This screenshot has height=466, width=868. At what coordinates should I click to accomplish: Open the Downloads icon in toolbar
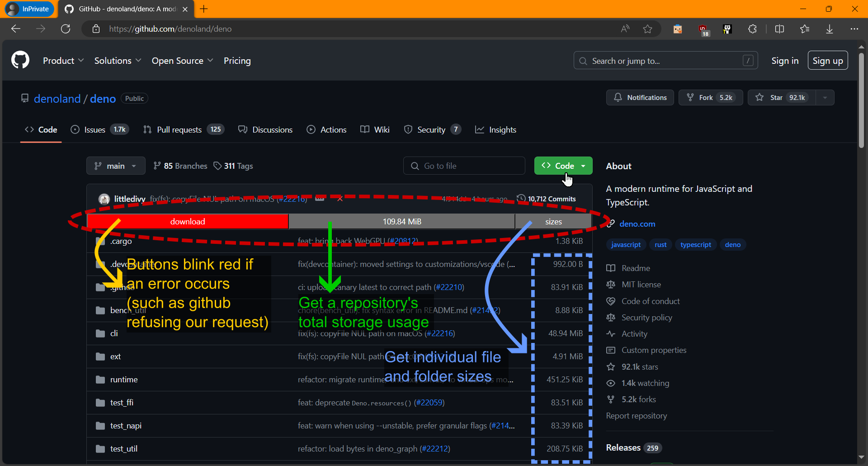[830, 29]
